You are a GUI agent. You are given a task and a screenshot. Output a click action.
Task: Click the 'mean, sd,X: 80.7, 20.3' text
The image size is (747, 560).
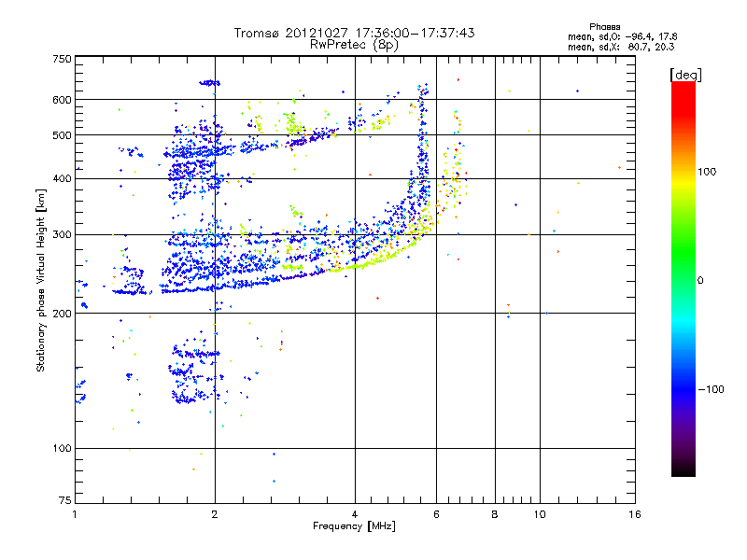click(621, 47)
